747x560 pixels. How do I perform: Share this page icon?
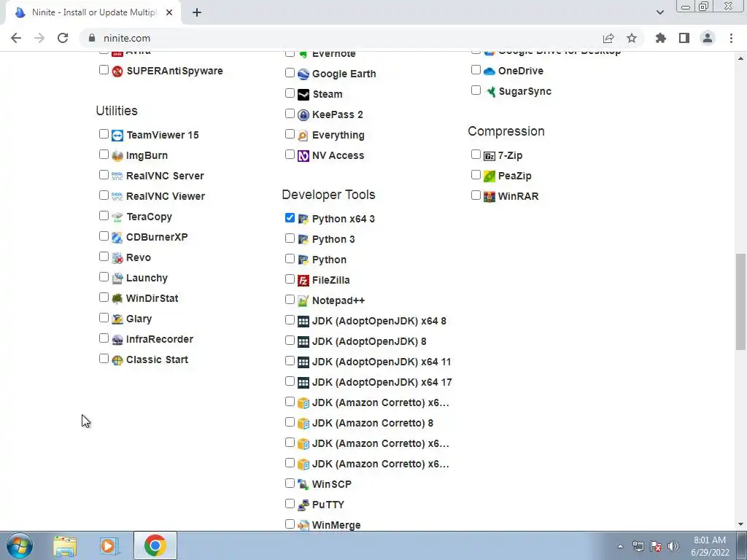coord(608,38)
